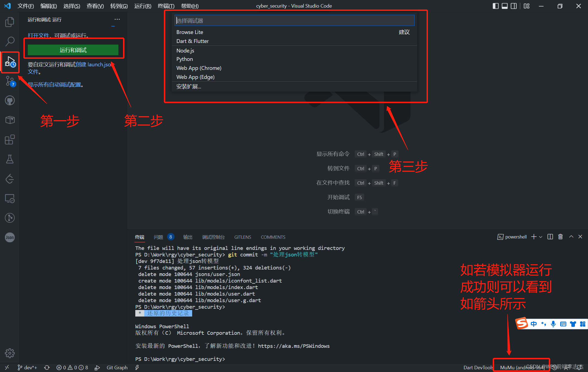Open the Search view in activity bar

(10, 42)
